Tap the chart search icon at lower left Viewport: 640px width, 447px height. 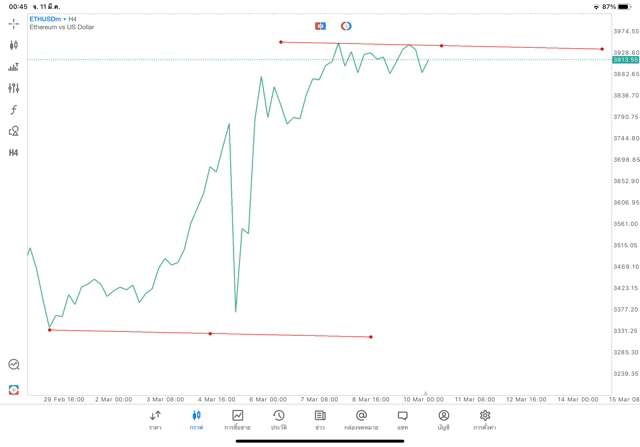[13, 365]
